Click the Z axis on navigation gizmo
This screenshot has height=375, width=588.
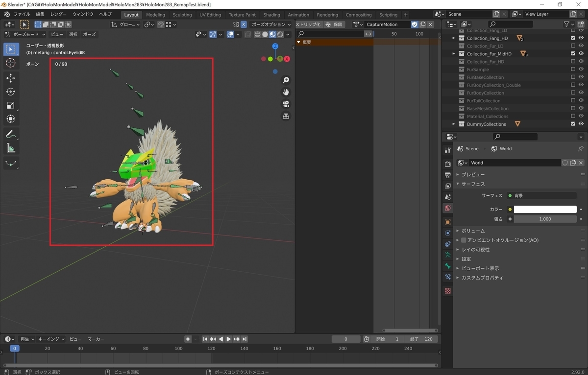(x=275, y=46)
